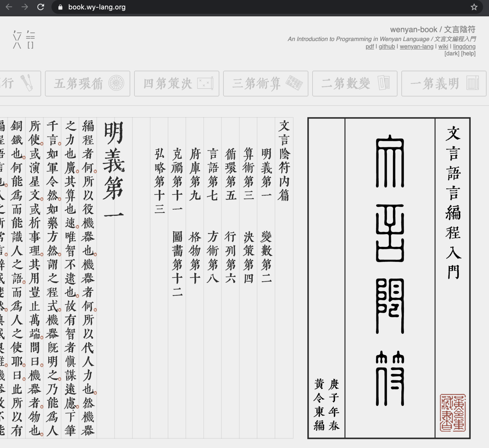Viewport: 489px width, 448px height.
Task: Open the 算術第三 chapter tab with abacus
Action: coord(266,83)
